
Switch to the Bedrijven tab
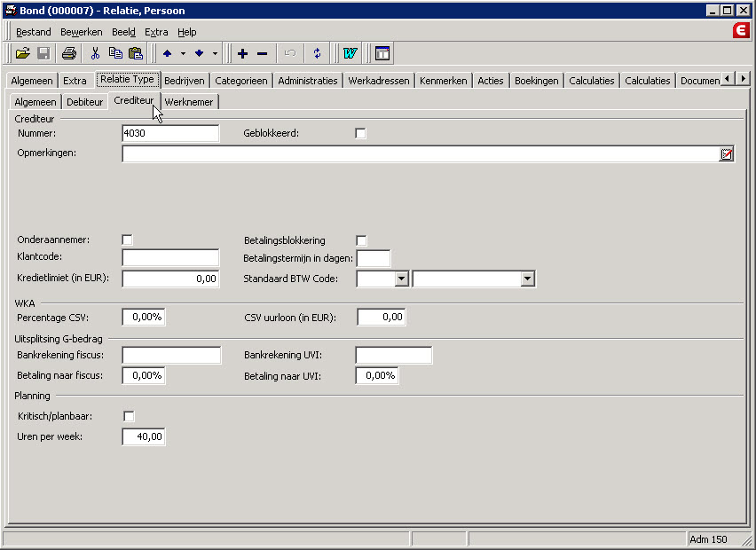coord(185,81)
